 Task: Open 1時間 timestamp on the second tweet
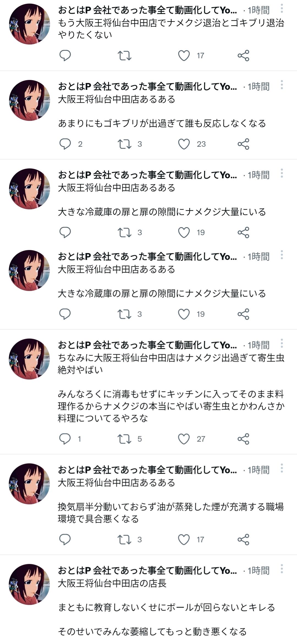(x=258, y=87)
